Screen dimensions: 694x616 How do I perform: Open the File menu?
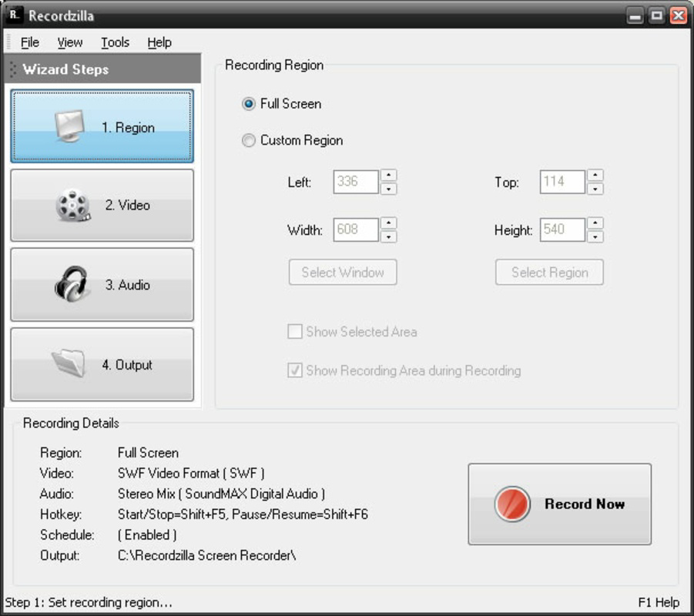[29, 42]
